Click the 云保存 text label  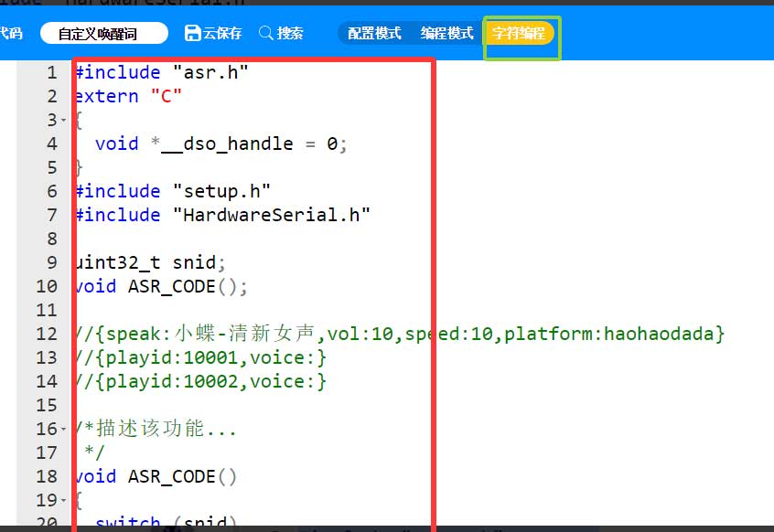coord(222,33)
